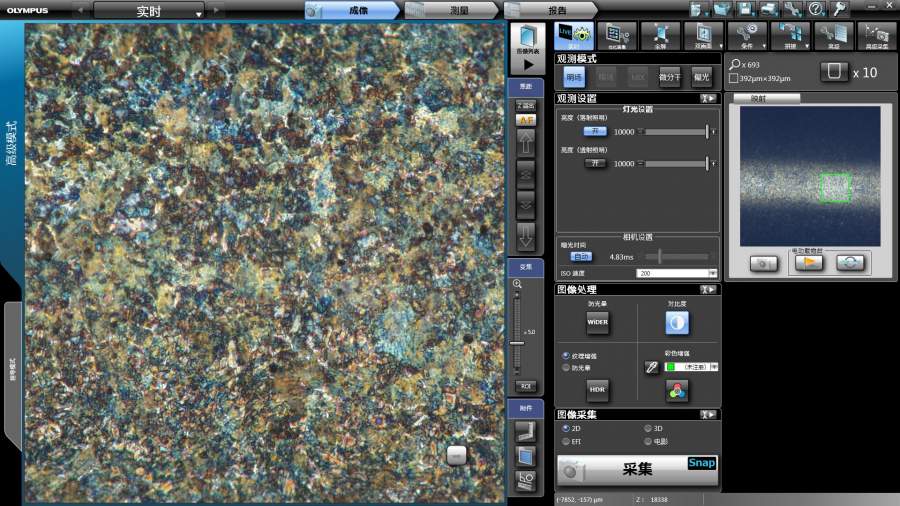
Task: Select the 纹理增强 texture enhancement radio button
Action: (x=566, y=356)
